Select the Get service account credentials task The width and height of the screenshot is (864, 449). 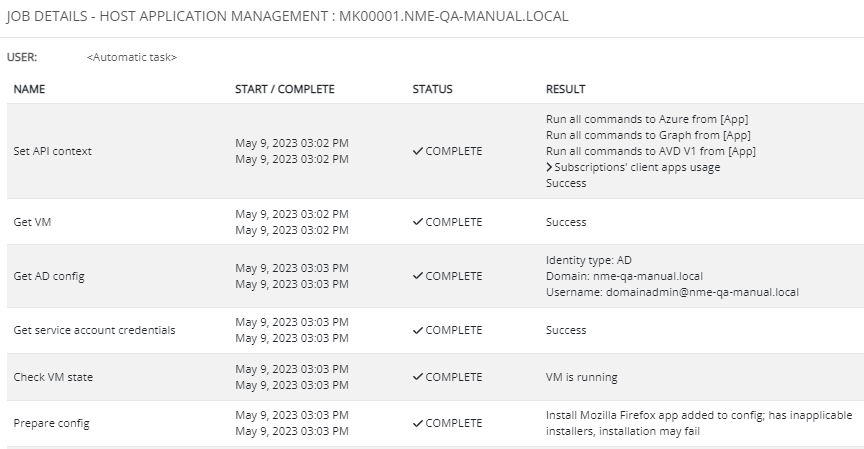pyautogui.click(x=94, y=330)
